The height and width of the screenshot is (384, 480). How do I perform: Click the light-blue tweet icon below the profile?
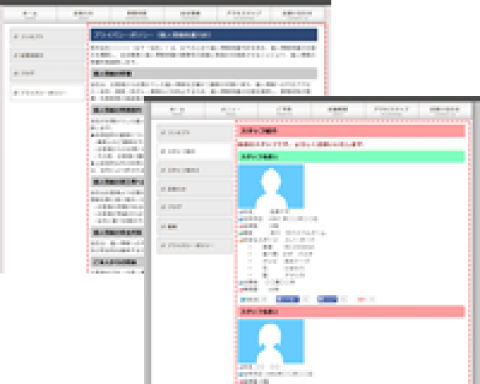tap(250, 299)
